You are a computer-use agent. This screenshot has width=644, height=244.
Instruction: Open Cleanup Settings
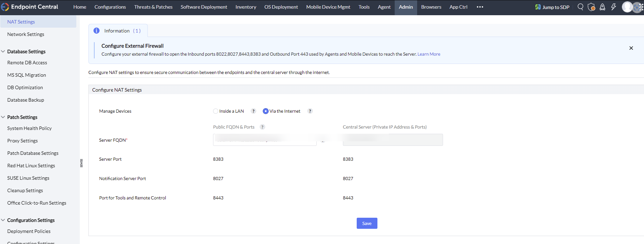[x=25, y=190]
